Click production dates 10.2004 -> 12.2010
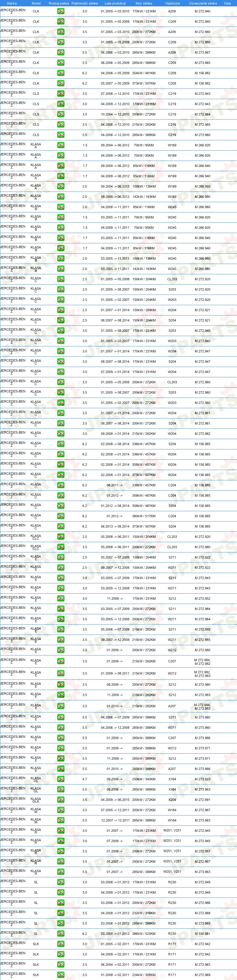Screen dimensions: 237x980 point(115,114)
